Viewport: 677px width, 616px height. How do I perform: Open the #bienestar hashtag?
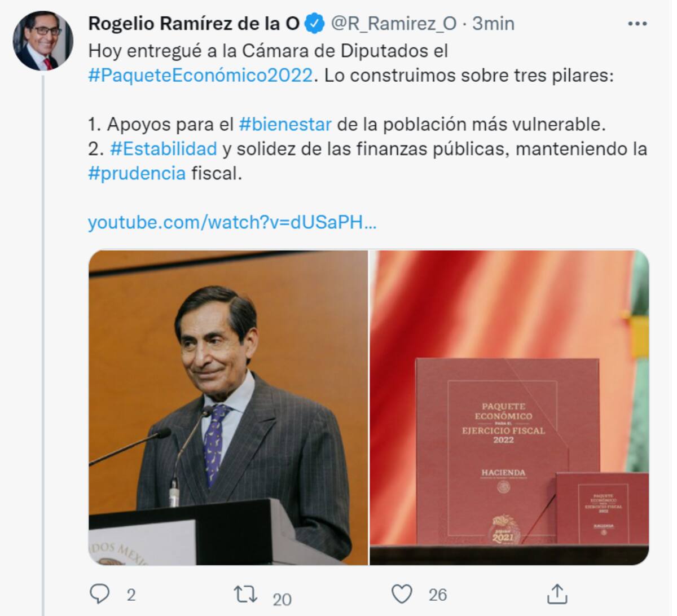[285, 124]
